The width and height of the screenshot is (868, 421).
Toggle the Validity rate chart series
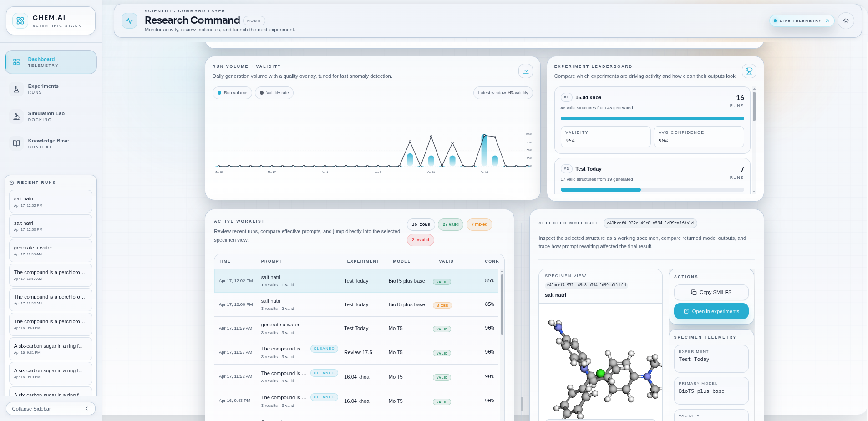(274, 93)
